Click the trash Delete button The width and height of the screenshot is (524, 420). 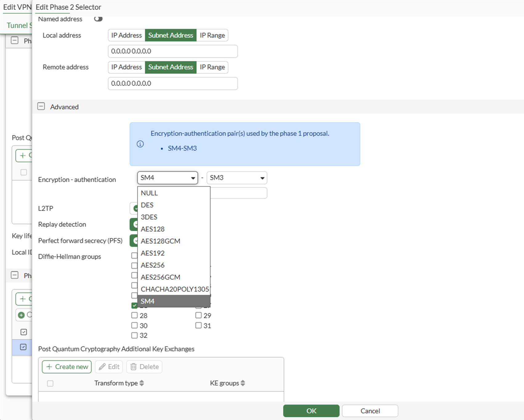point(144,367)
